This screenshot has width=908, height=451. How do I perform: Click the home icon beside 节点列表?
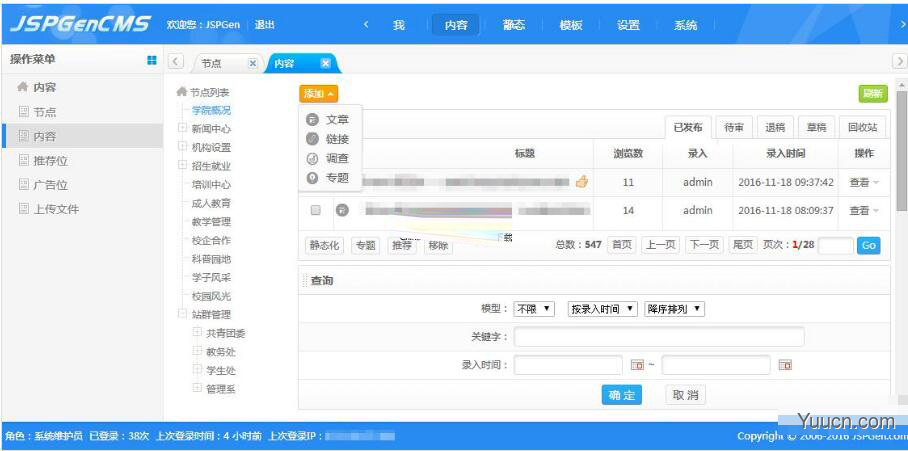(x=182, y=91)
